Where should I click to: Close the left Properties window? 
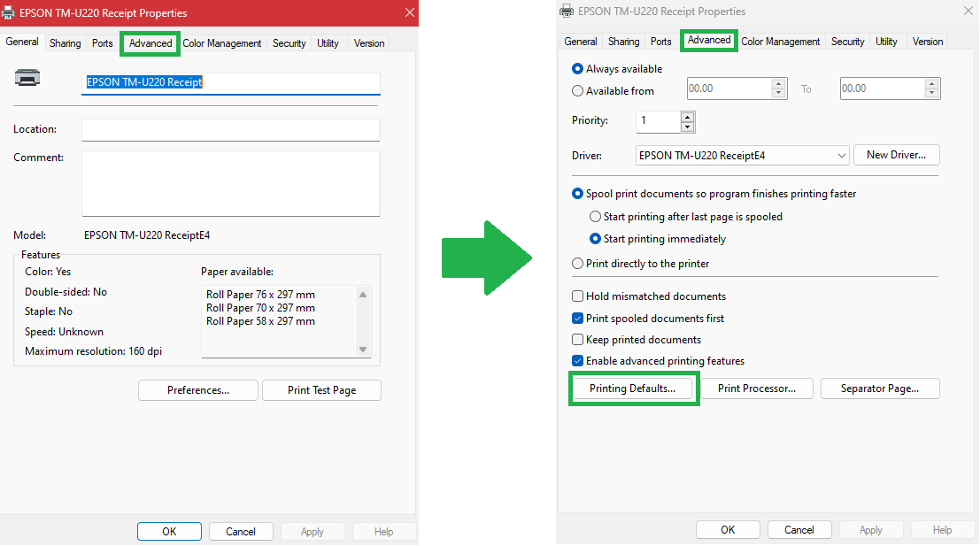[x=409, y=12]
